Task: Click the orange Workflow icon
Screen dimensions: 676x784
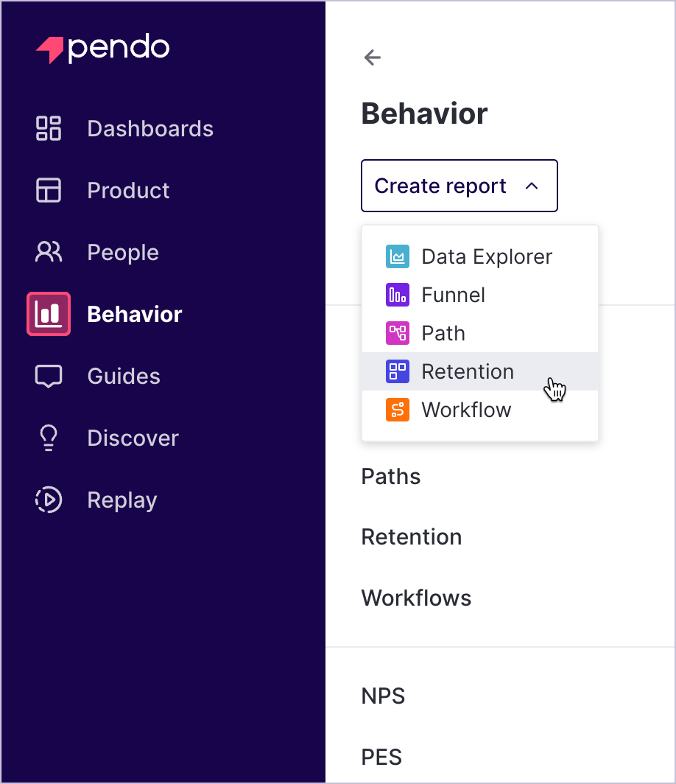Action: [x=398, y=410]
